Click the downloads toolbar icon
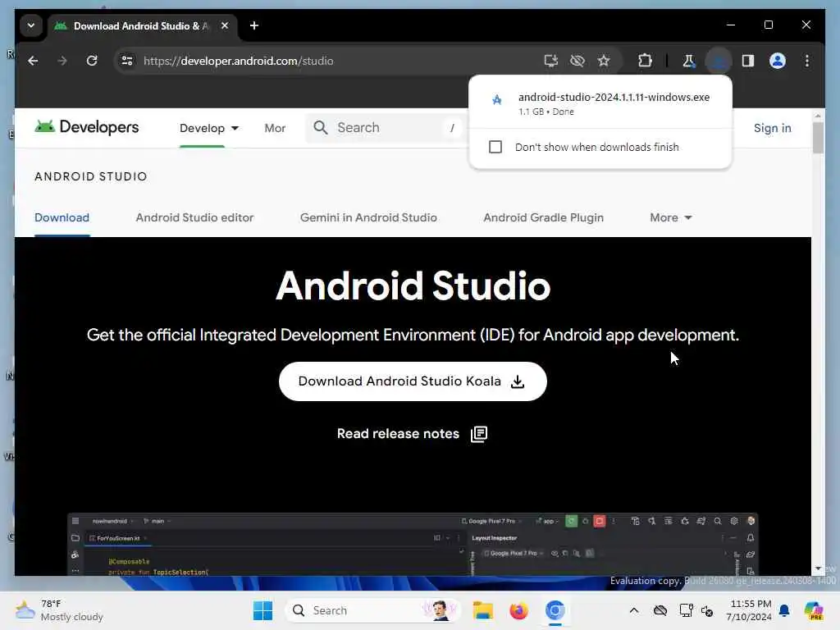The image size is (840, 630). [x=719, y=61]
